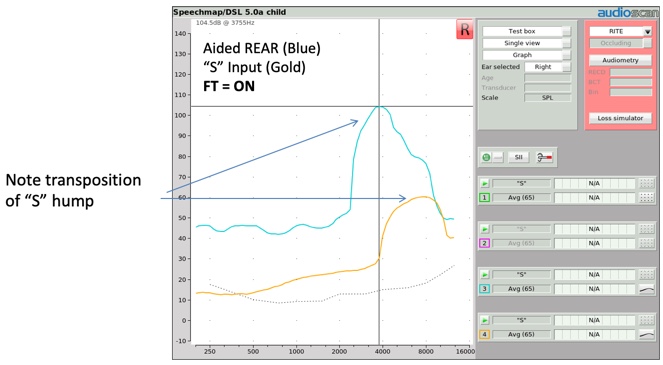Toggle the ear selection button beside Right
Screen dimensions: 663x365
tap(567, 67)
